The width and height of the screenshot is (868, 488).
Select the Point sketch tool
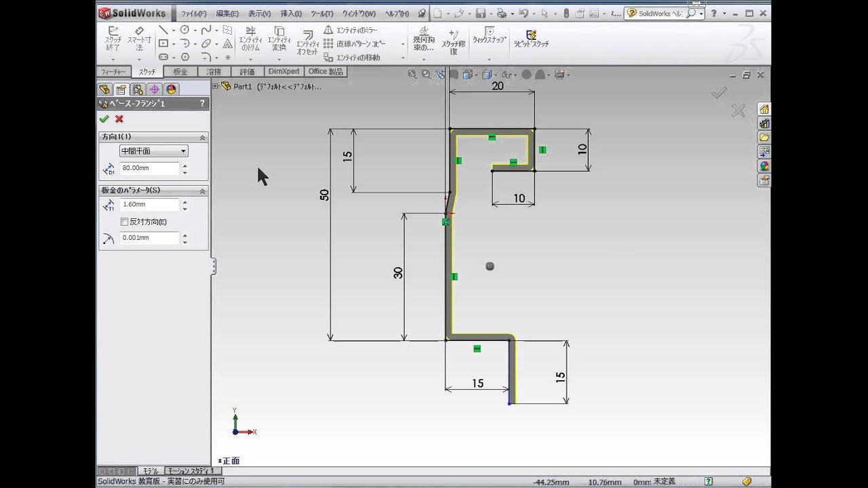click(x=228, y=58)
